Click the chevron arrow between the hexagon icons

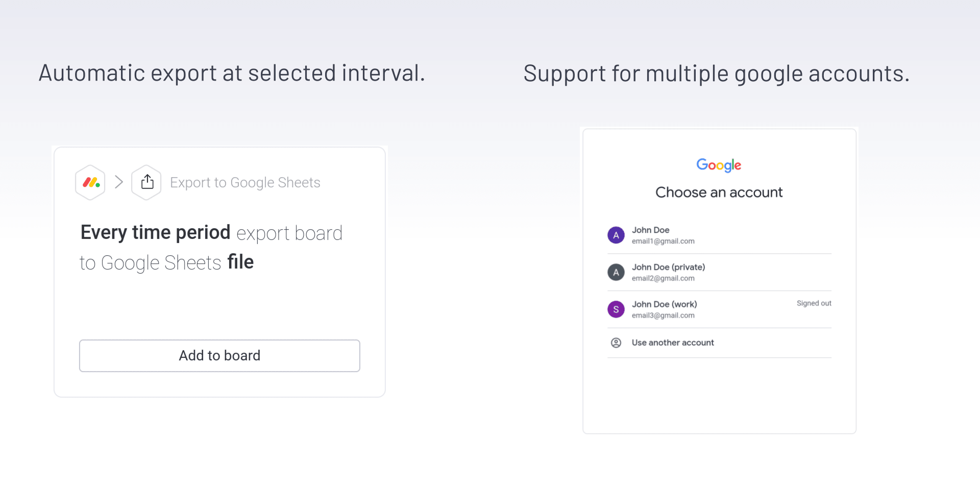tap(119, 182)
